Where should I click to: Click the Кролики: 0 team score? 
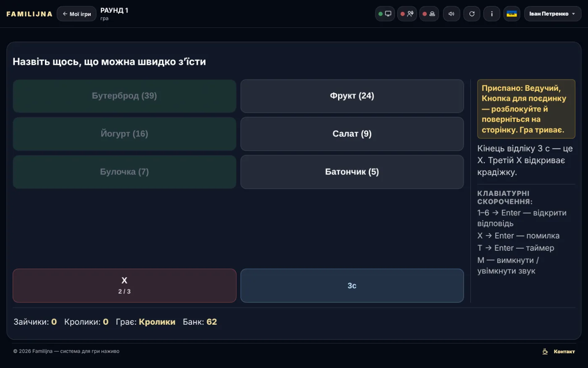[87, 322]
